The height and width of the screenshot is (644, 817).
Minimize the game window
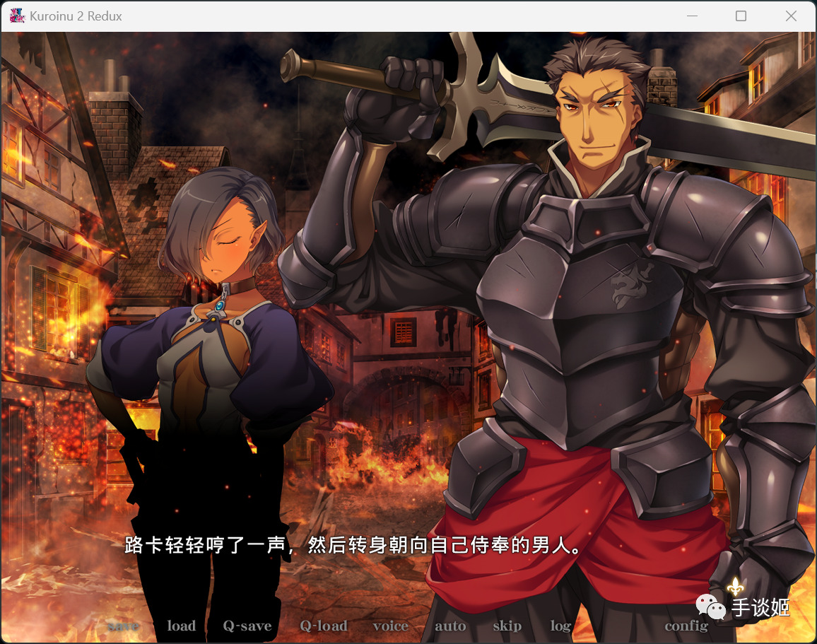[x=692, y=16]
